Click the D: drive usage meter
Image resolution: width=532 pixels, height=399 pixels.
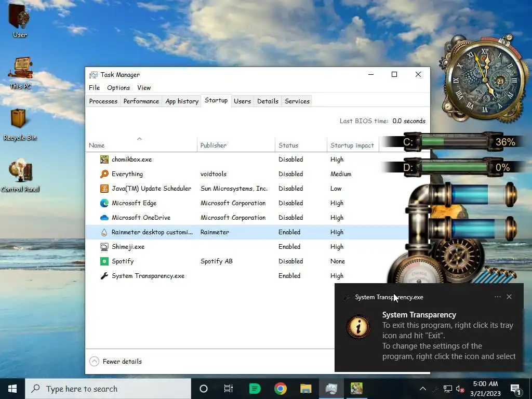(455, 167)
